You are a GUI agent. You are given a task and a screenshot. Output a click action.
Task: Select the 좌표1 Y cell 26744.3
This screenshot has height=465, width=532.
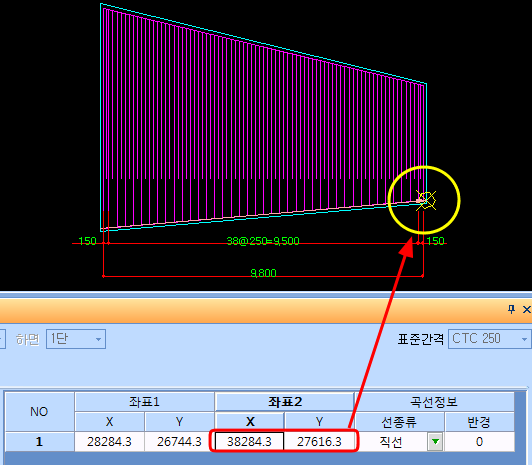(x=179, y=442)
